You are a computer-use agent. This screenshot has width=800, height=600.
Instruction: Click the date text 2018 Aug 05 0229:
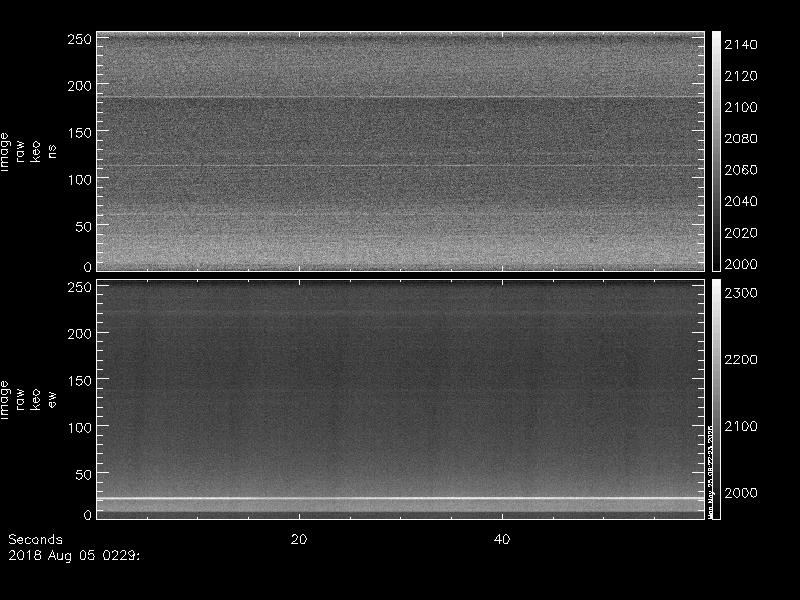[x=74, y=556]
